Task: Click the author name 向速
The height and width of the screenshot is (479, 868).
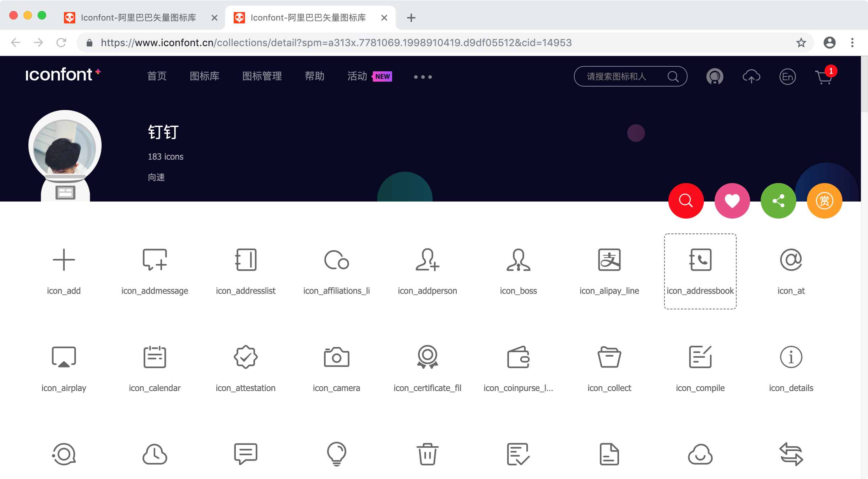Action: pyautogui.click(x=156, y=177)
